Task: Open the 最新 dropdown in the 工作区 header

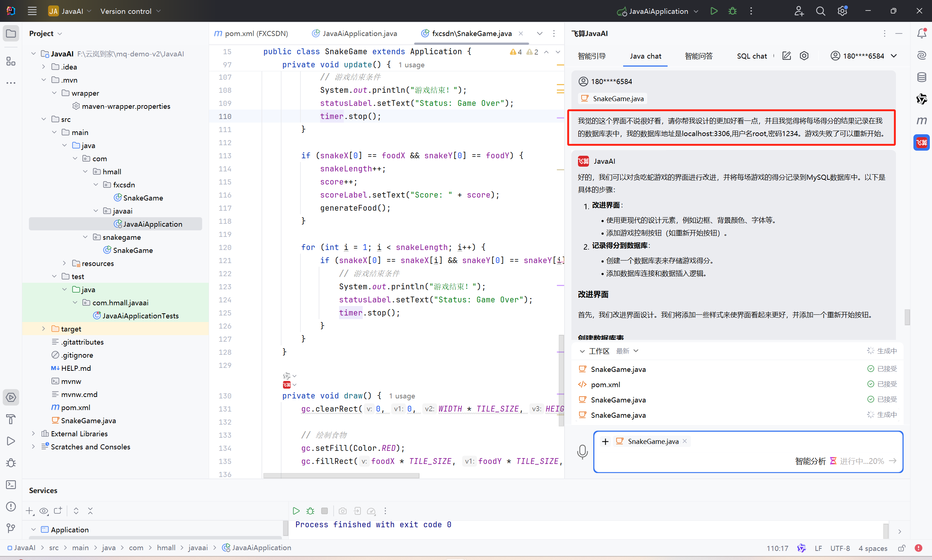Action: (x=627, y=351)
